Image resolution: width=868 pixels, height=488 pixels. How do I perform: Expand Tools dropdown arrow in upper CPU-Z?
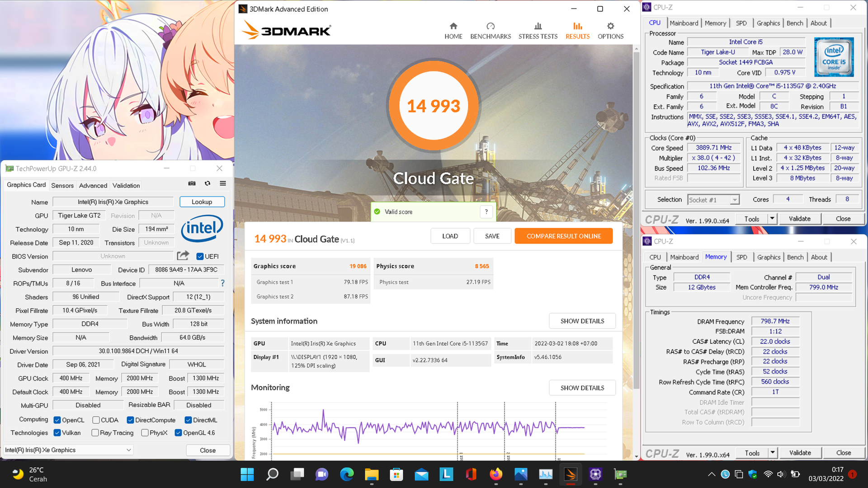tap(772, 219)
